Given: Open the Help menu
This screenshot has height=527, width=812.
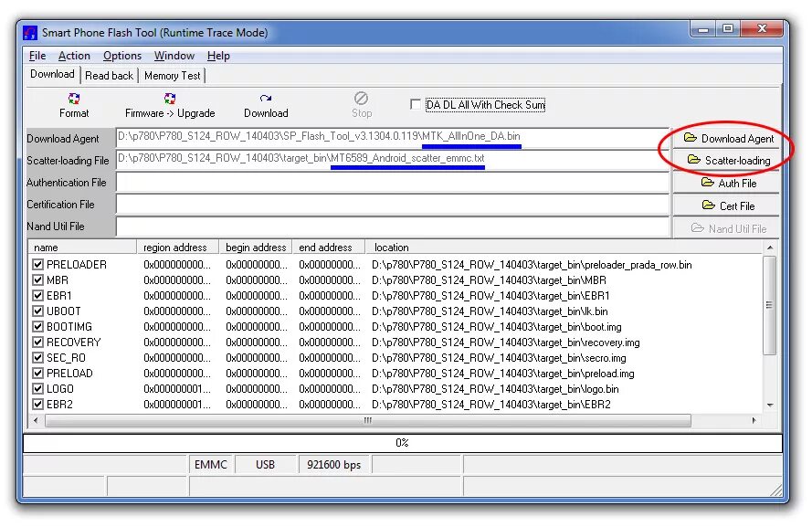Looking at the screenshot, I should (x=218, y=56).
